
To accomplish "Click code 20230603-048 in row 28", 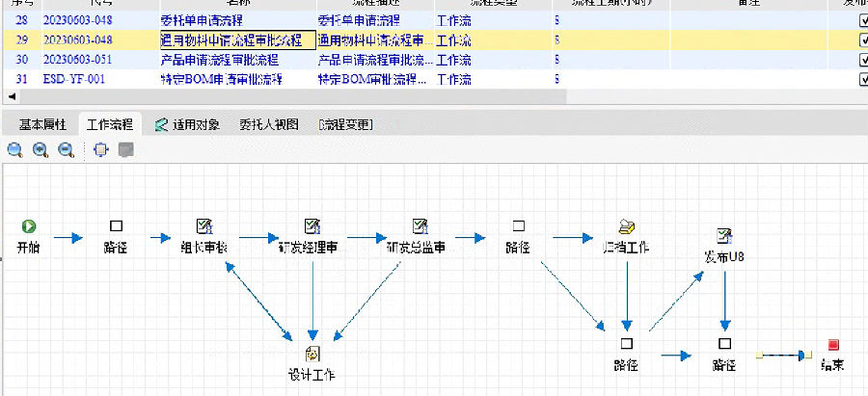I will [77, 21].
